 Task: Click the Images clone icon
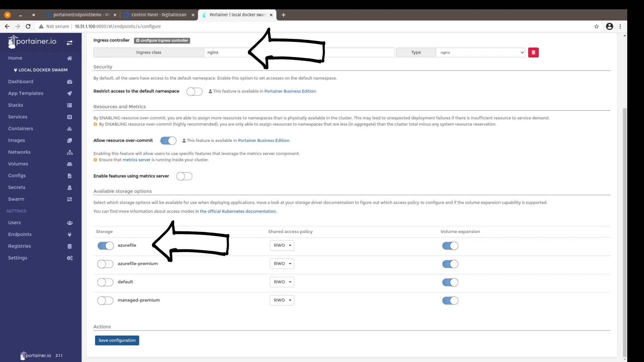point(69,140)
